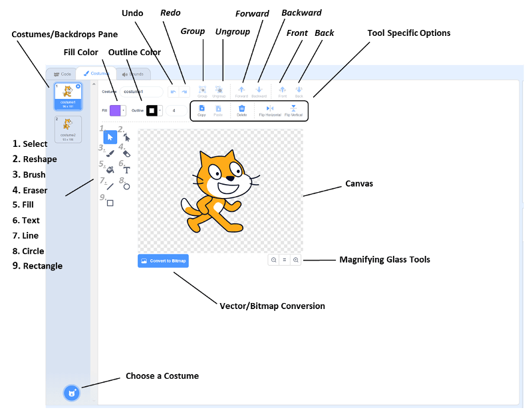The width and height of the screenshot is (532, 418).
Task: Select the arrow Select tool
Action: pyautogui.click(x=110, y=138)
